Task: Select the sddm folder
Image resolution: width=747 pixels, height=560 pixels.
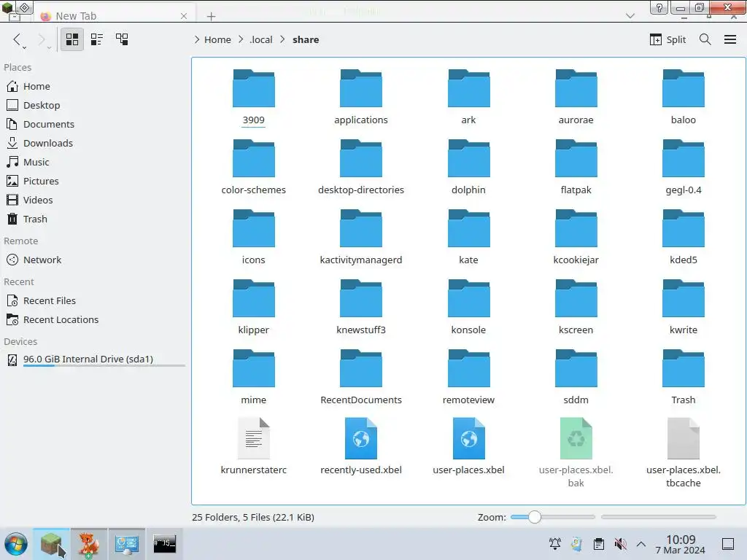Action: point(576,378)
